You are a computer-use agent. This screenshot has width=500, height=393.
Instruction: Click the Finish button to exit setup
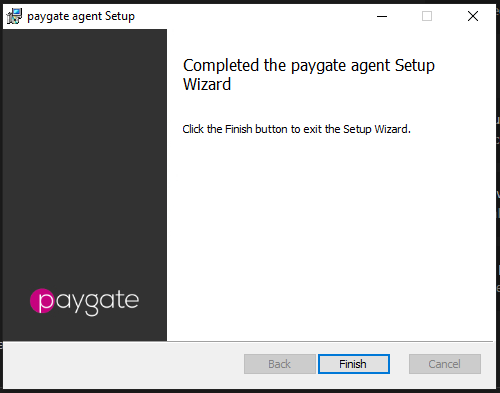coord(354,364)
